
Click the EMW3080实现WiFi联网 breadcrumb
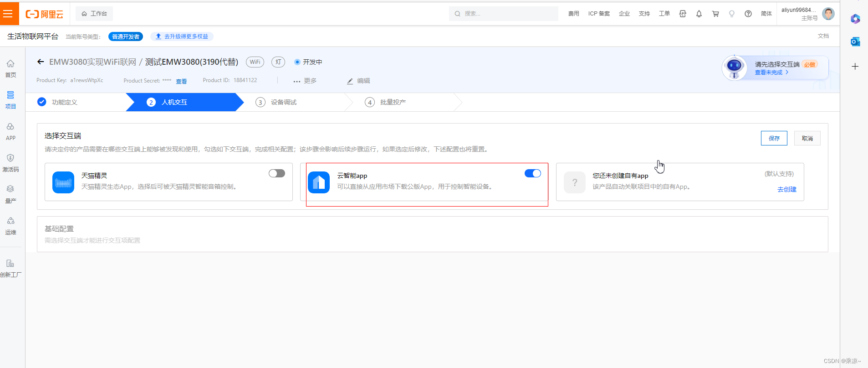coord(92,62)
